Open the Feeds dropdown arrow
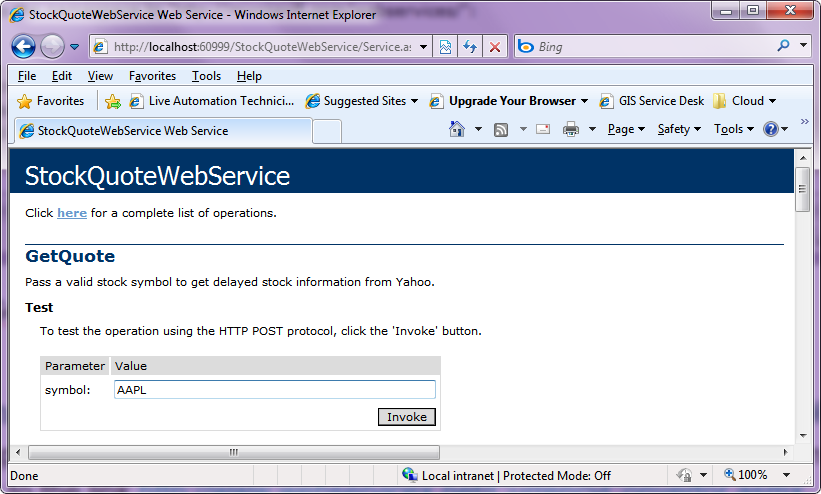821x494 pixels. coord(523,129)
